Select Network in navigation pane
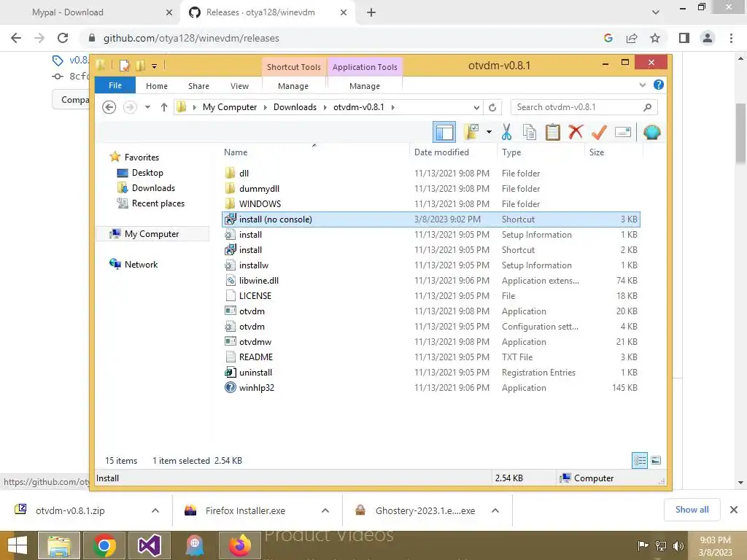This screenshot has height=560, width=747. (141, 264)
